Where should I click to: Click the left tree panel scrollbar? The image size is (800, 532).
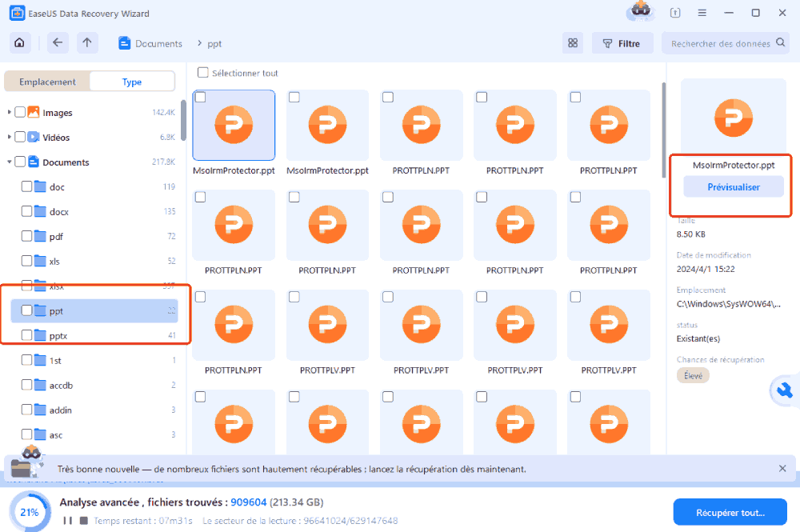(183, 119)
